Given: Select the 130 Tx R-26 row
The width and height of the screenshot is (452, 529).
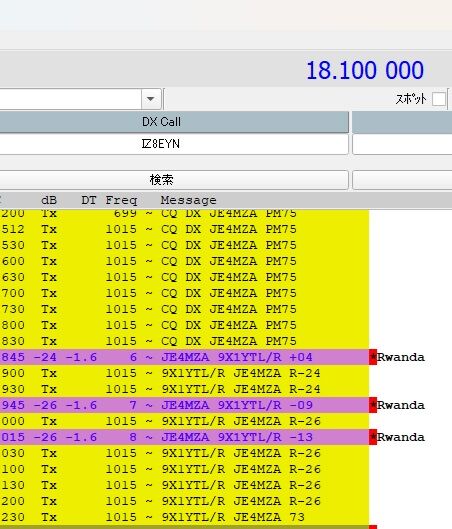Looking at the screenshot, I should point(185,485).
